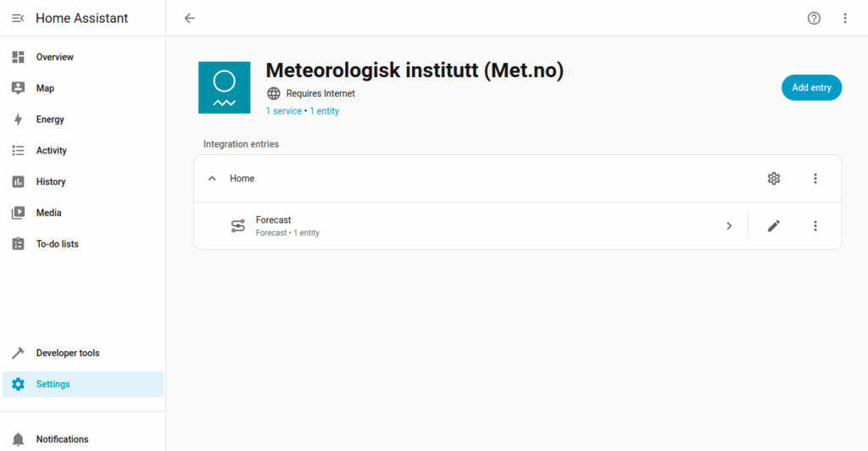The width and height of the screenshot is (868, 451).
Task: Open Home entry settings gear icon
Action: 773,178
